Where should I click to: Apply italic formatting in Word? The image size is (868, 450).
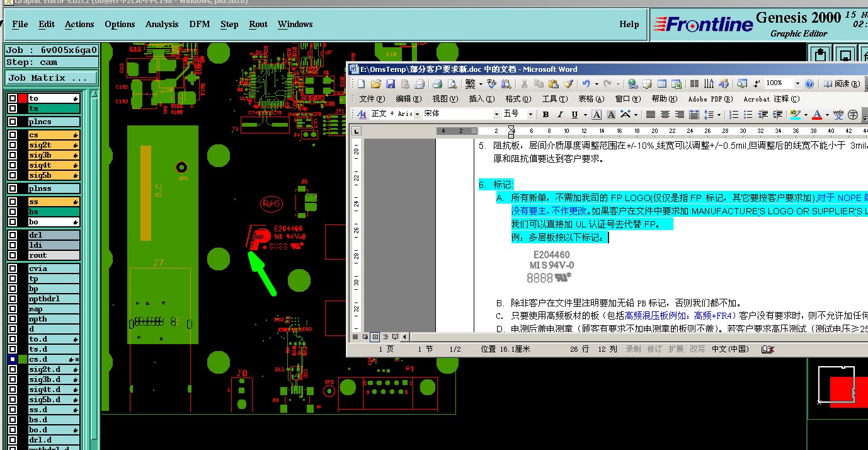[560, 115]
